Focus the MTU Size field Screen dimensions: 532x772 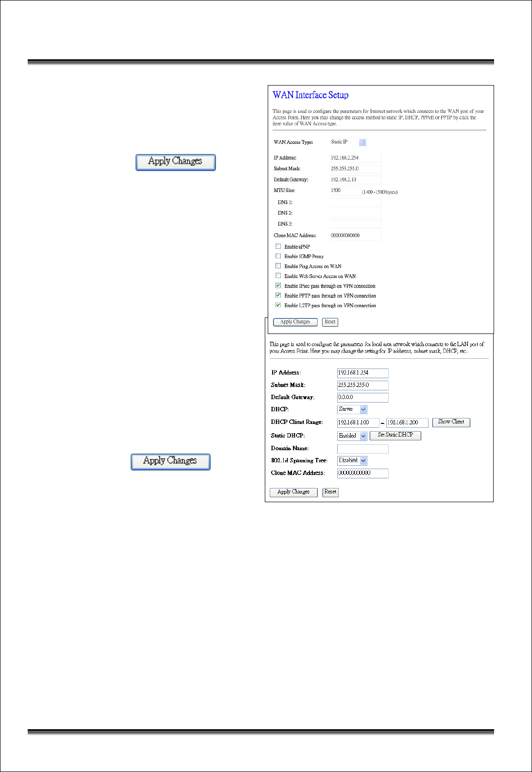pyautogui.click(x=345, y=191)
